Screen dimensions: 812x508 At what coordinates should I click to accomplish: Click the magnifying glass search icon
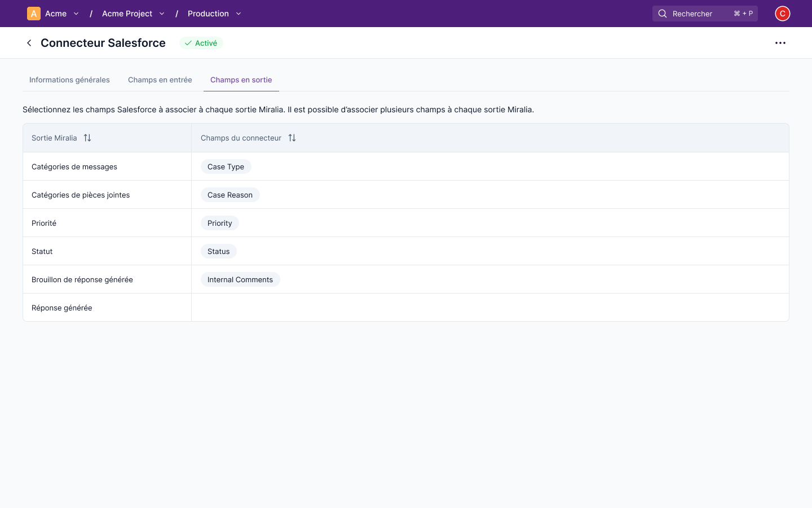click(663, 14)
